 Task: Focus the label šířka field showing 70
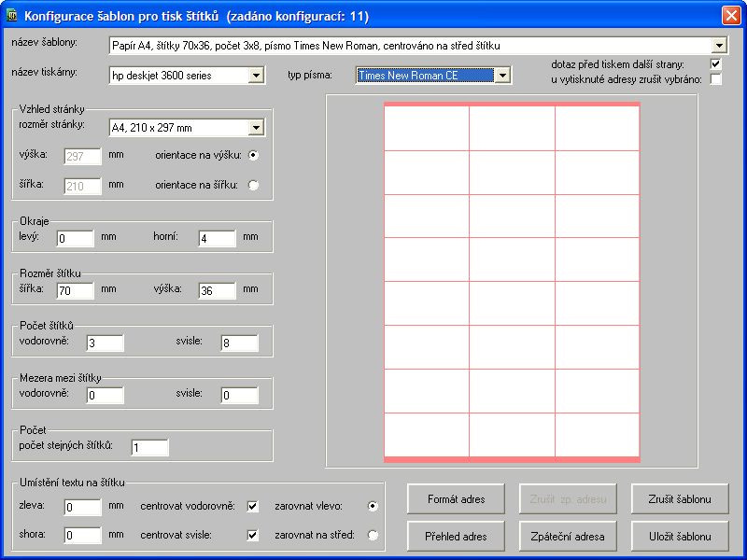76,290
